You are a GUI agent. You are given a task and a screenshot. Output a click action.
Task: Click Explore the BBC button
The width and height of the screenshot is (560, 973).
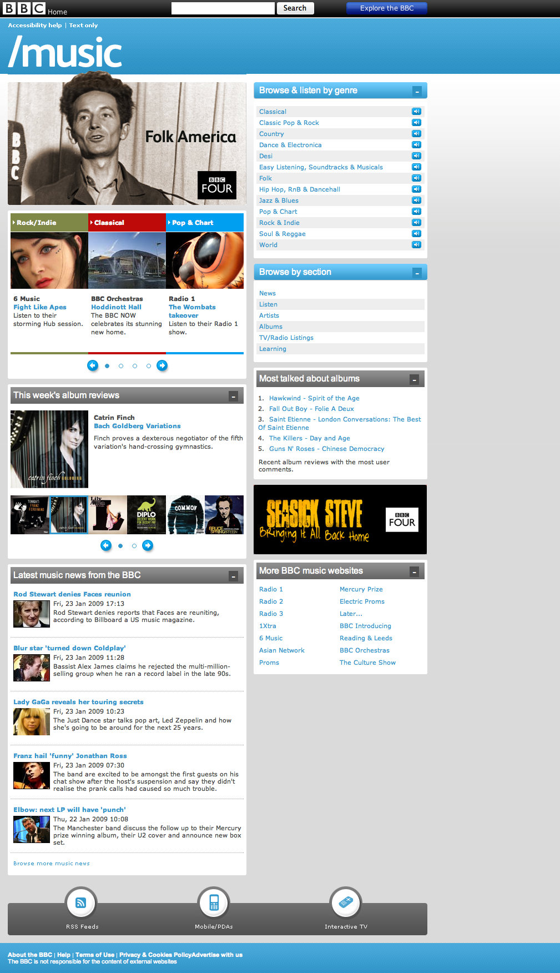click(387, 8)
